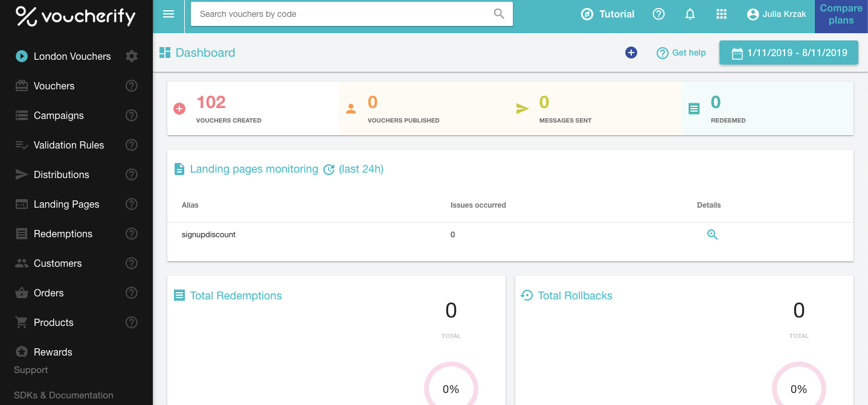Refresh landing pages monitoring
This screenshot has width=868, height=405.
click(329, 170)
